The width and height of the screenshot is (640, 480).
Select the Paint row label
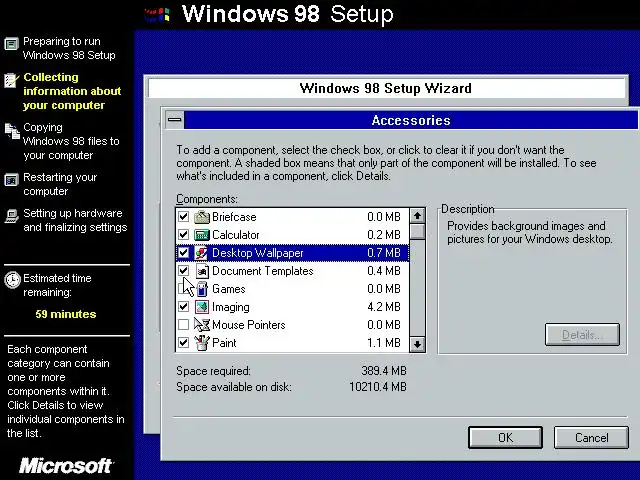[x=224, y=342]
